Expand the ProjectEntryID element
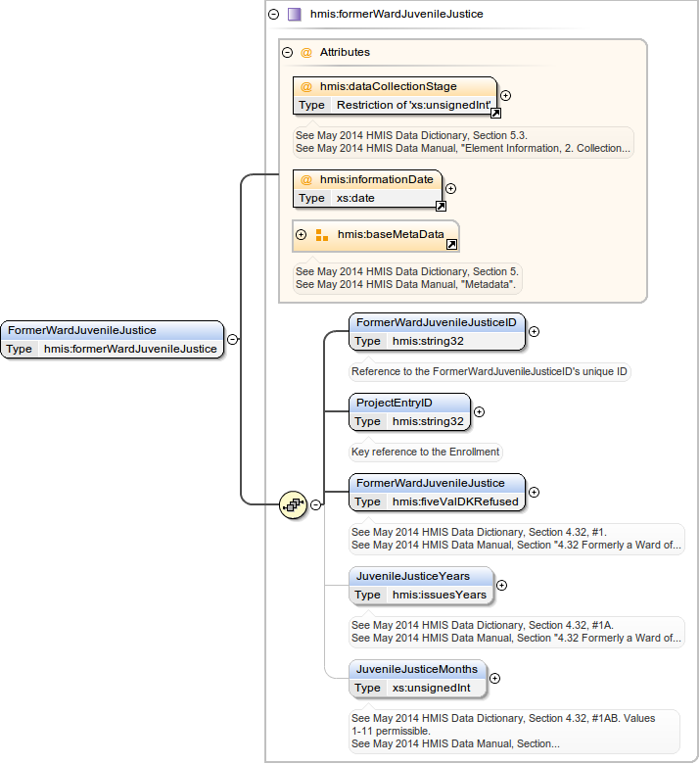Screen dimensions: 700x764 coord(480,412)
